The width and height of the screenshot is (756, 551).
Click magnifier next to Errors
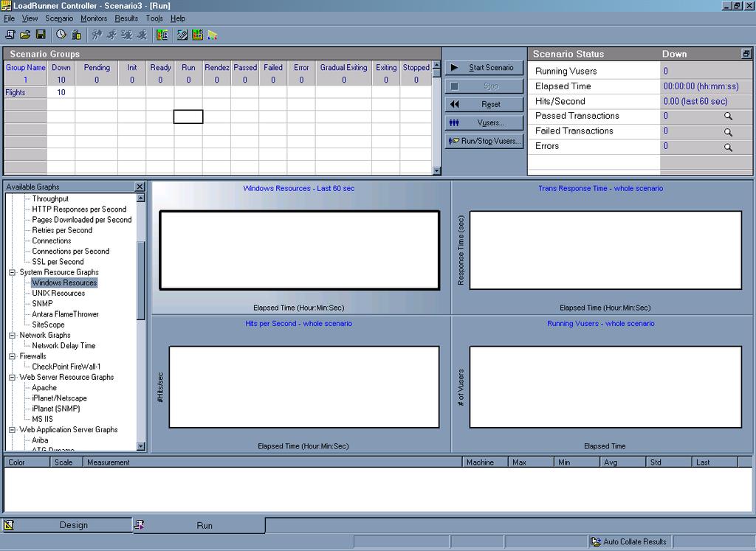(728, 147)
